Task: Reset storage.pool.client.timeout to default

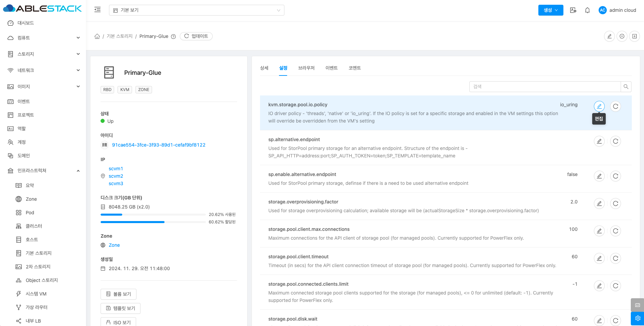Action: pyautogui.click(x=615, y=258)
